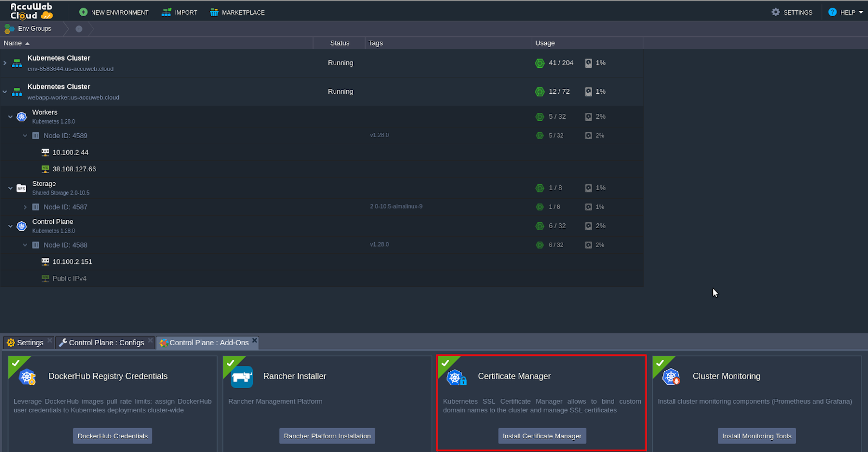Screen dimensions: 868x452
Task: Click the webapp-worker.us-accuweb.cloud domain
Action: [73, 98]
